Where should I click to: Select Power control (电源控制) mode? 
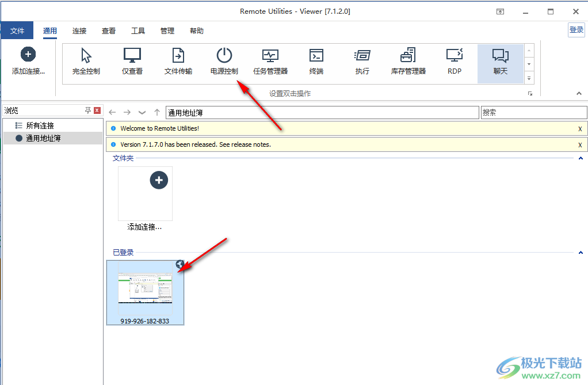[x=224, y=62]
